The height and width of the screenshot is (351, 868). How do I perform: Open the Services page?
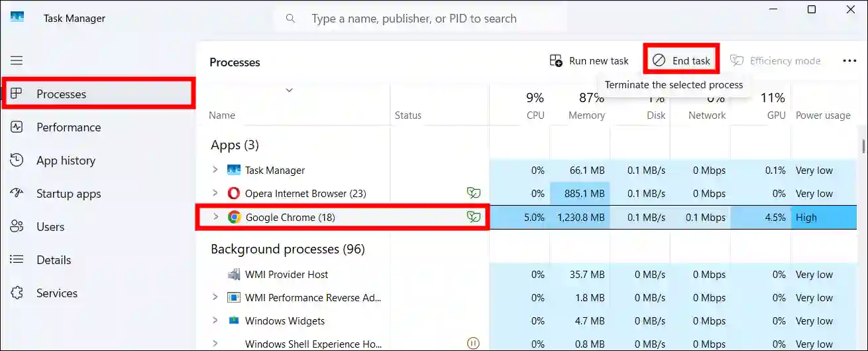tap(99, 293)
